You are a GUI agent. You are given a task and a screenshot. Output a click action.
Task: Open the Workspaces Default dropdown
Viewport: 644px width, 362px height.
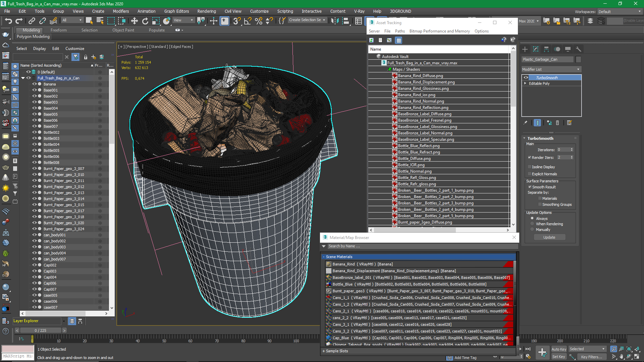(x=620, y=12)
